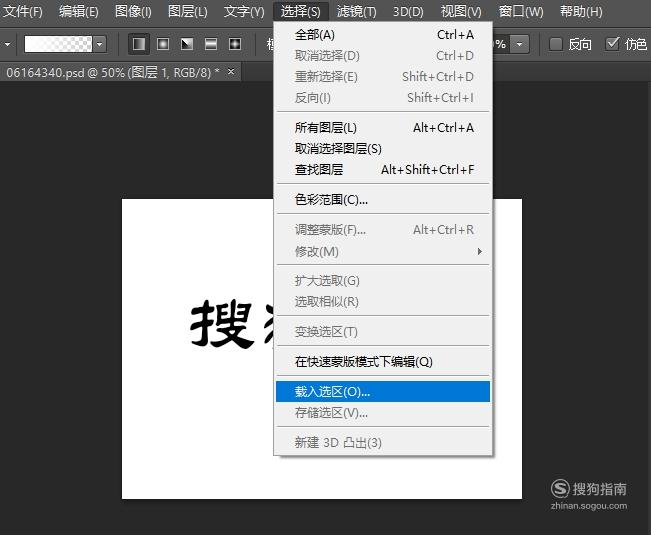Click the 变换选区(T) menu entry
This screenshot has width=651, height=535.
[383, 332]
